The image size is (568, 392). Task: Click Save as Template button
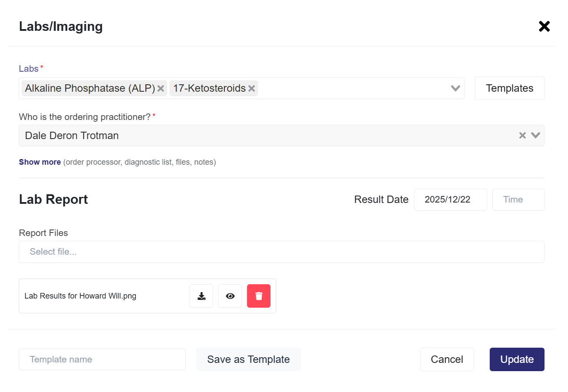click(x=248, y=359)
